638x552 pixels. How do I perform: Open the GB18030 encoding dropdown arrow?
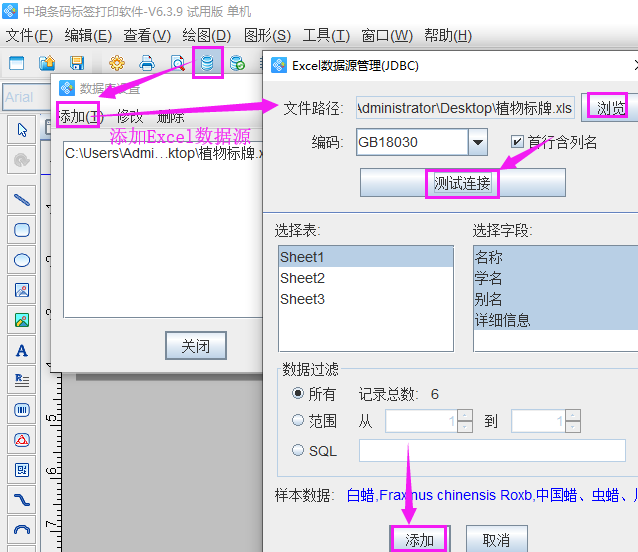click(x=478, y=142)
